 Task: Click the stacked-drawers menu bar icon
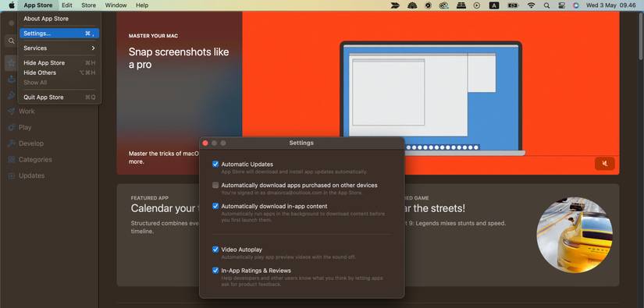(461, 5)
